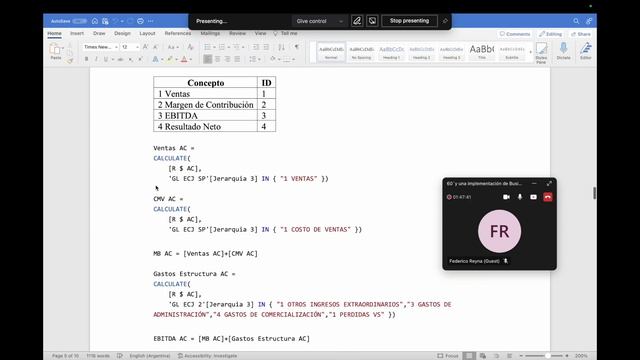Click the Stop presenting button
640x360 pixels.
409,21
